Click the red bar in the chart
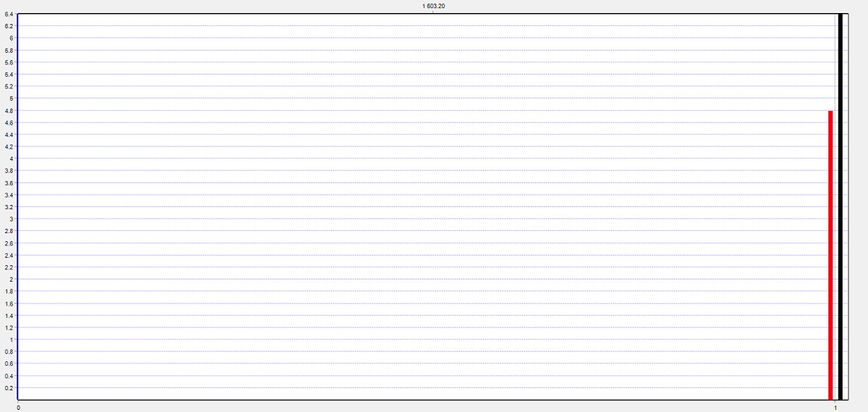The height and width of the screenshot is (412, 868). (830, 255)
